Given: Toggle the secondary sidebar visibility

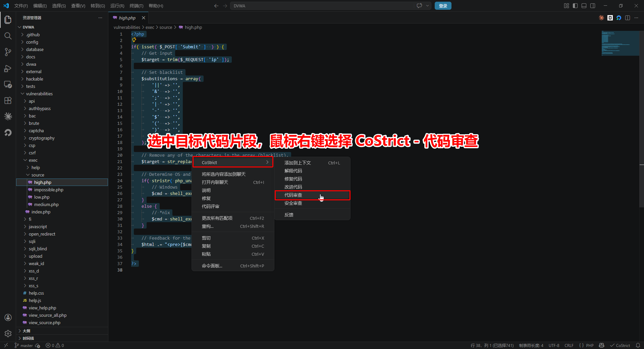Looking at the screenshot, I should pyautogui.click(x=593, y=6).
